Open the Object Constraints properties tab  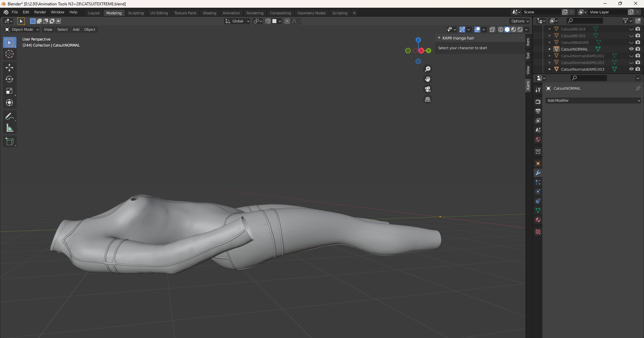point(538,201)
